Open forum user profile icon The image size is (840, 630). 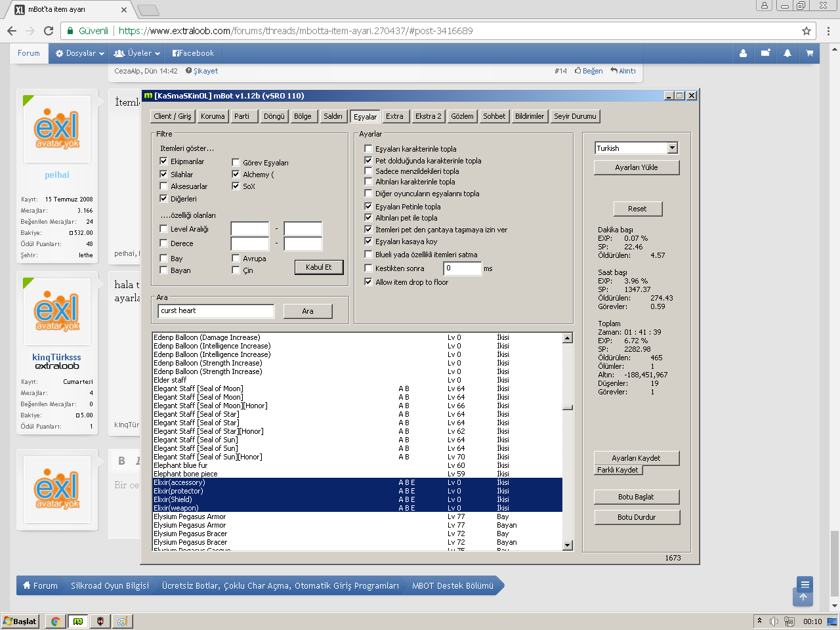[x=743, y=53]
